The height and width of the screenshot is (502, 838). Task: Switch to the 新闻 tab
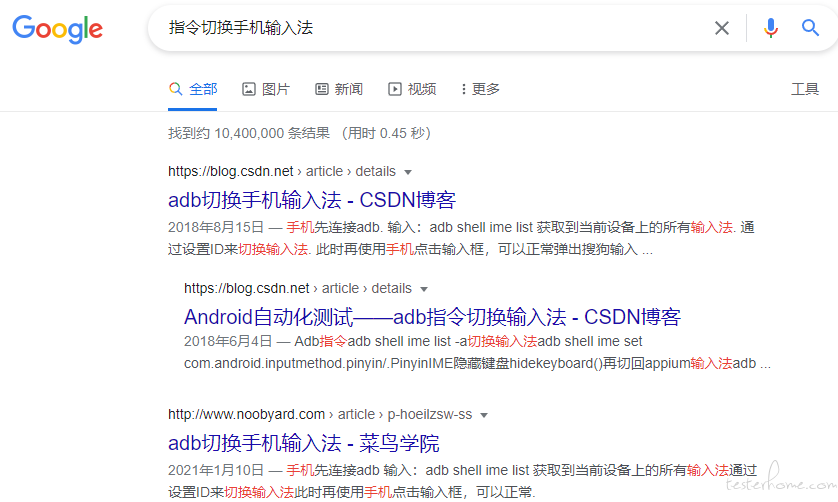coord(339,89)
